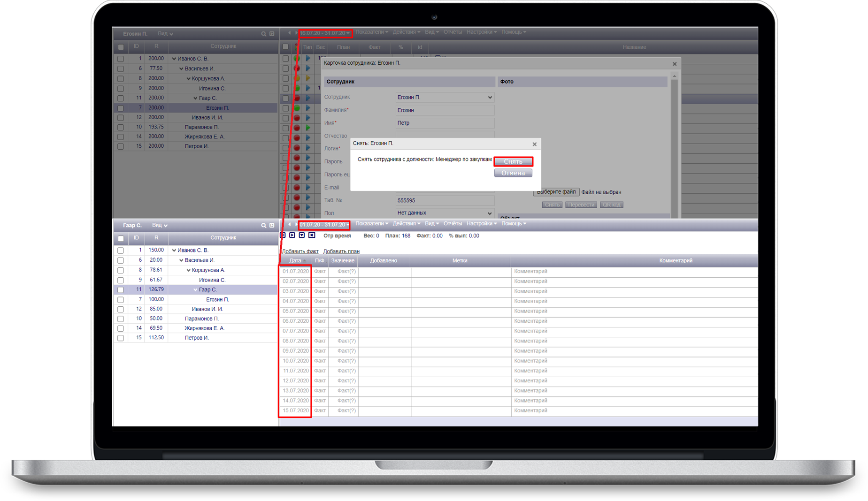This screenshot has height=501, width=868.
Task: Open the Пол dropdown showing 'Нет данных'
Action: pos(444,213)
